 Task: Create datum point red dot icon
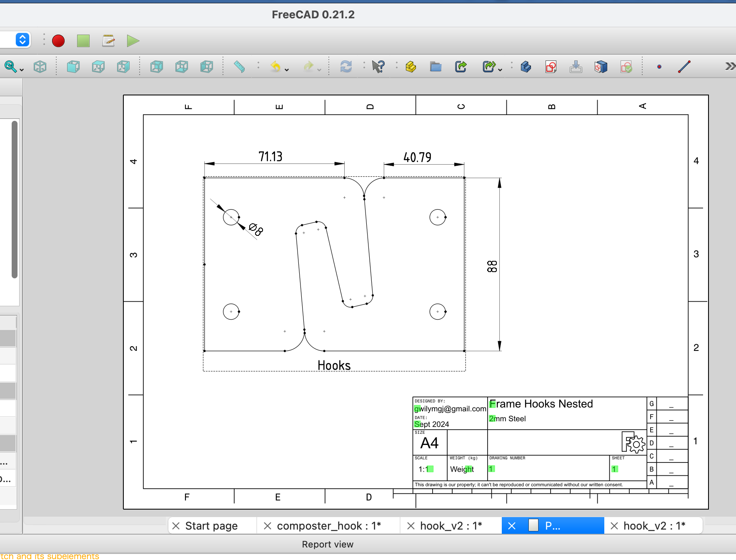659,67
